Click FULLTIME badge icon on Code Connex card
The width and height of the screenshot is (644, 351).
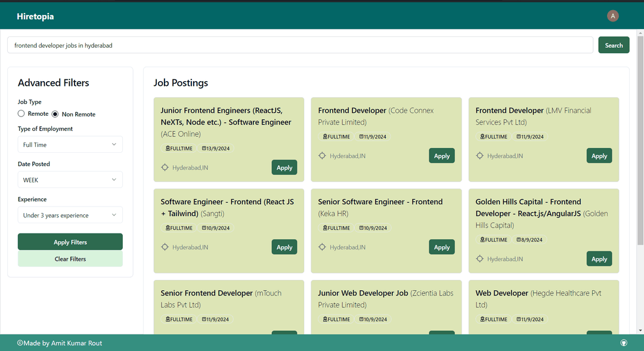click(325, 137)
